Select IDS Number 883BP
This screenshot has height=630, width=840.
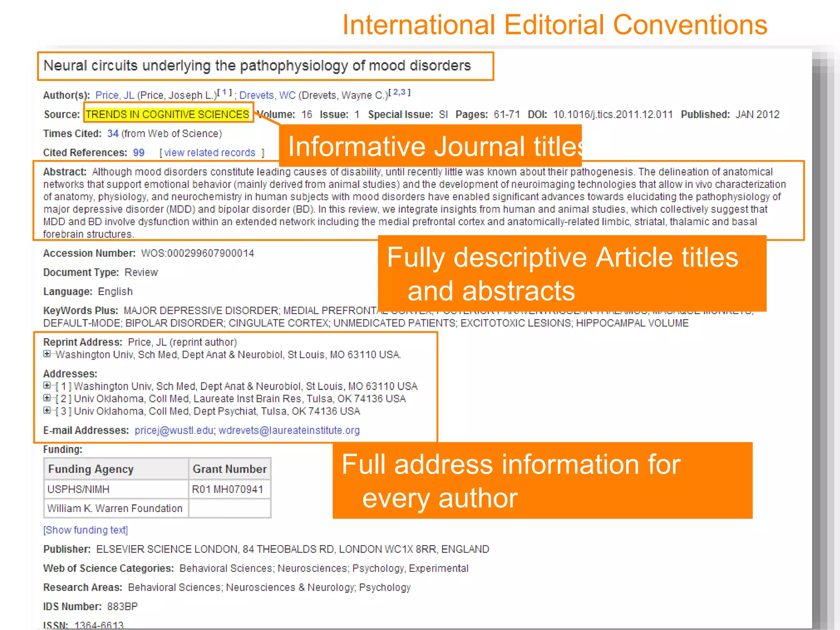pyautogui.click(x=122, y=607)
